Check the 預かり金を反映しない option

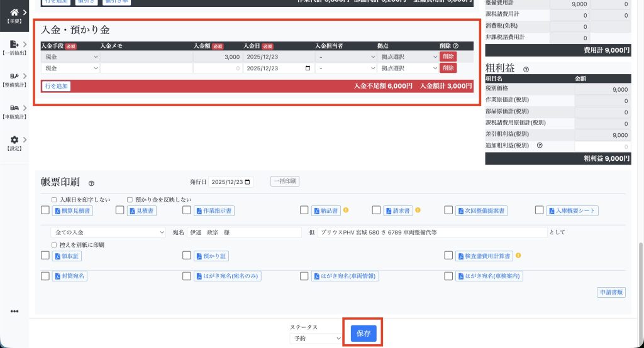pyautogui.click(x=130, y=200)
